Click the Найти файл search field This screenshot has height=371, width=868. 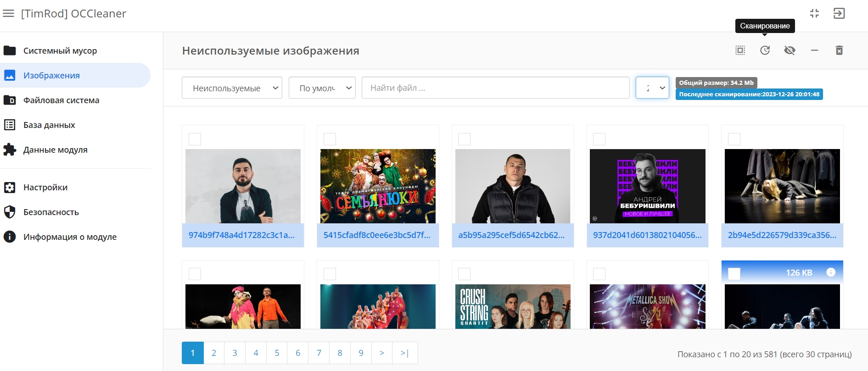[495, 88]
